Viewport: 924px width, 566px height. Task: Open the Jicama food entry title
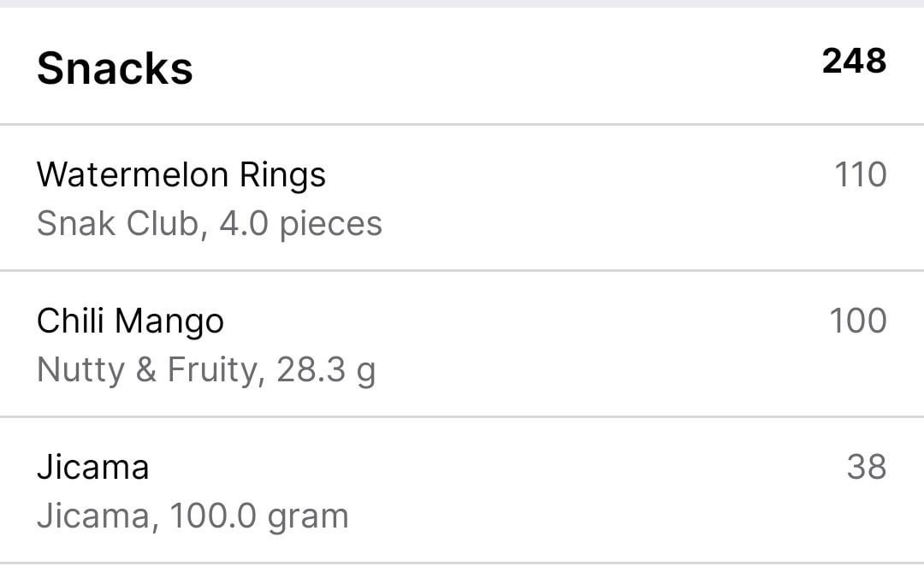click(93, 467)
